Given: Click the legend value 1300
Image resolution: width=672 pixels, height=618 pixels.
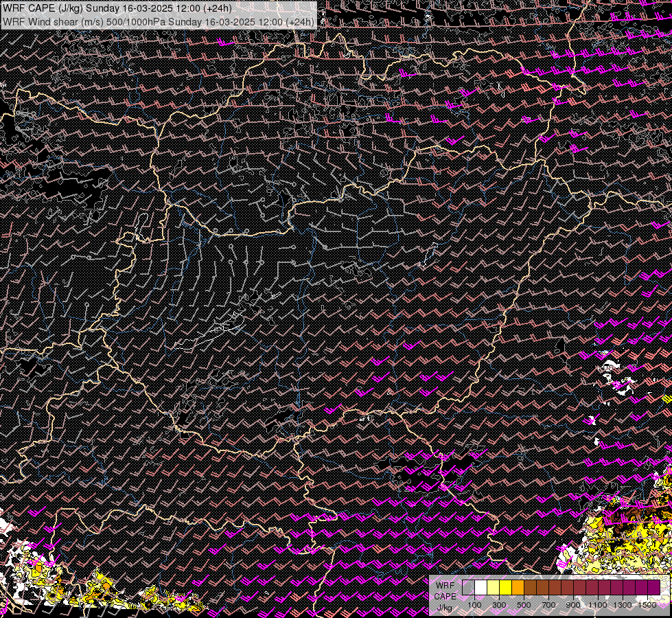Looking at the screenshot, I should pyautogui.click(x=623, y=605).
